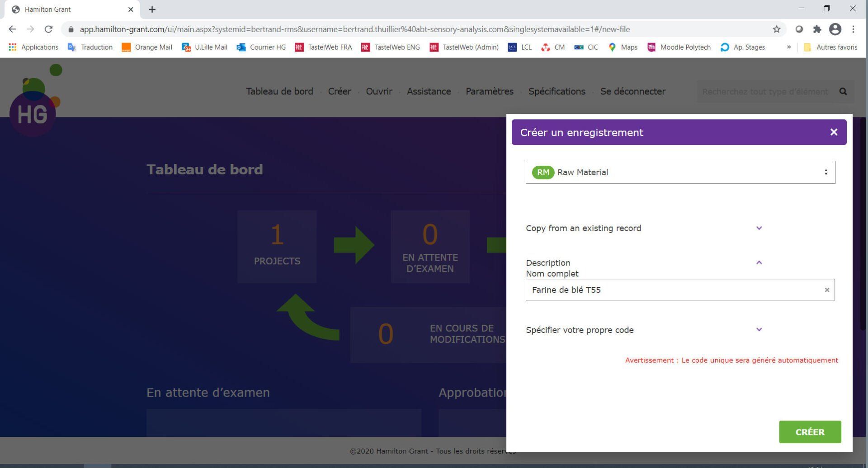
Task: Click the search magnifier icon
Action: (843, 91)
